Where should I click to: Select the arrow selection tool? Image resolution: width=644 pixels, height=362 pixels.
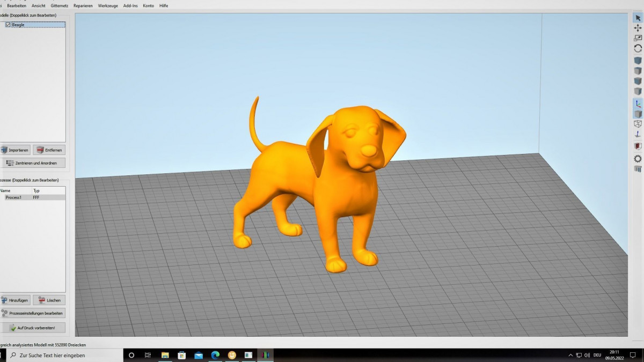pyautogui.click(x=638, y=18)
